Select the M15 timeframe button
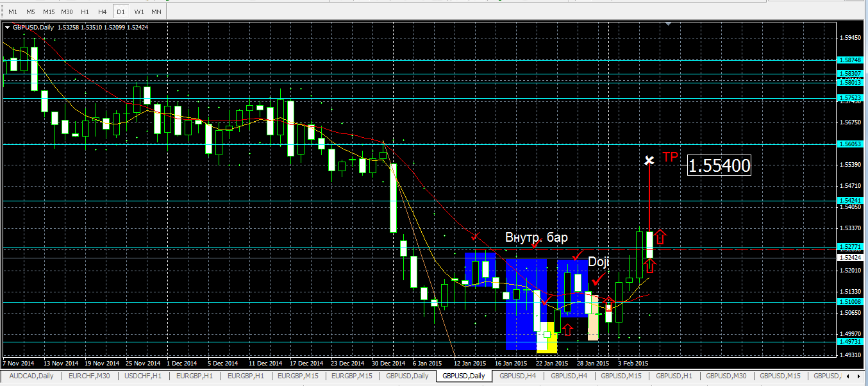 click(x=49, y=12)
